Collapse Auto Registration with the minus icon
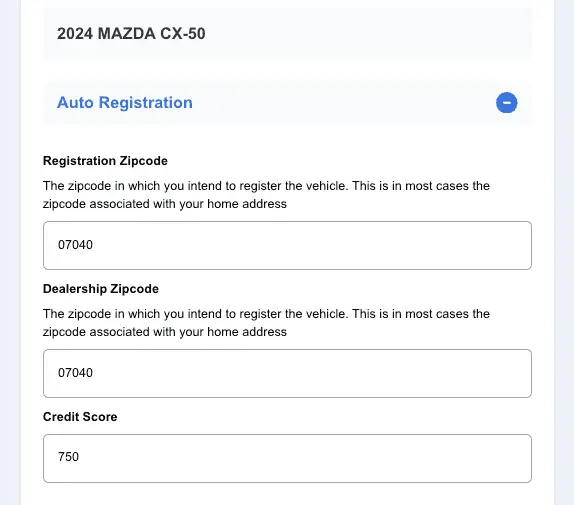The width and height of the screenshot is (574, 505). tap(507, 102)
